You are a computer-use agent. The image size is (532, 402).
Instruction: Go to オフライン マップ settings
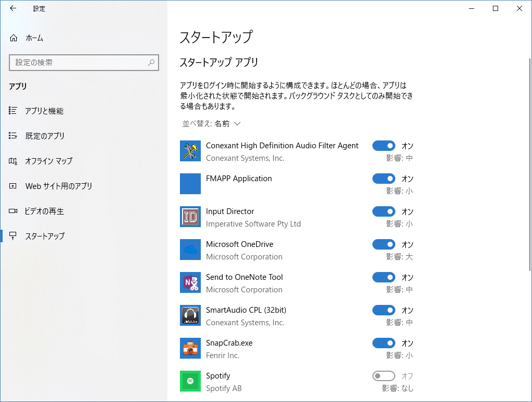49,161
